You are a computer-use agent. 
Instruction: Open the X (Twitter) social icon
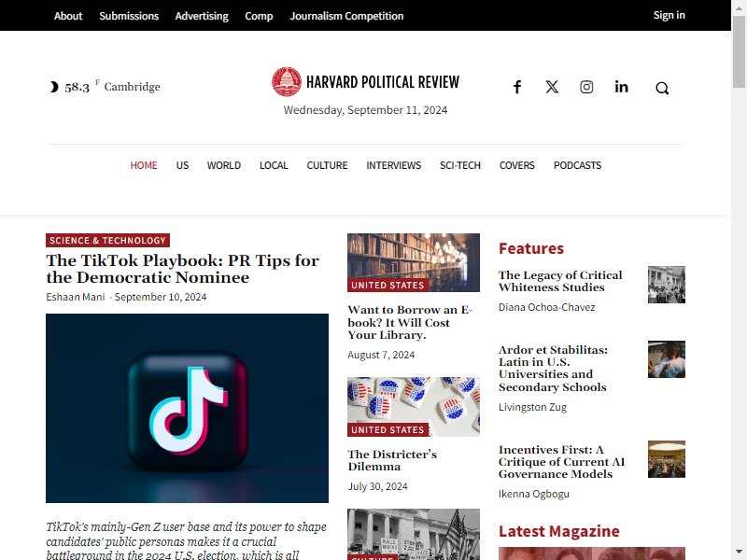pos(552,87)
